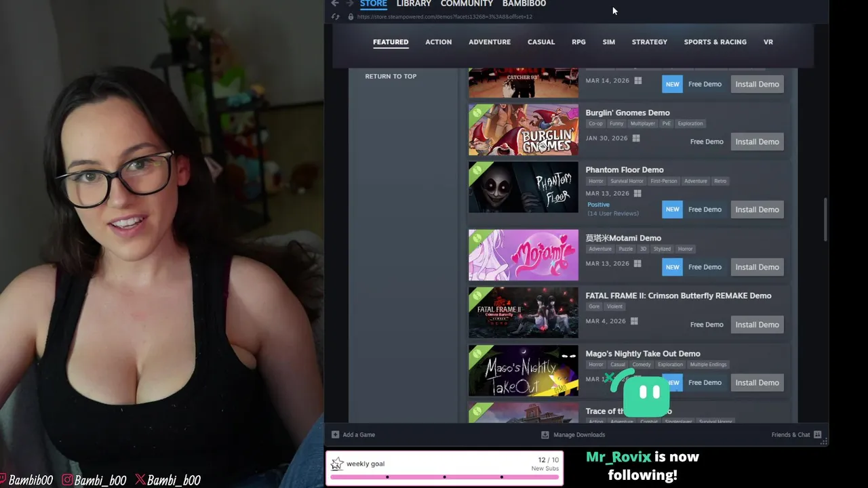Click RETURN TO TOP link

(391, 76)
